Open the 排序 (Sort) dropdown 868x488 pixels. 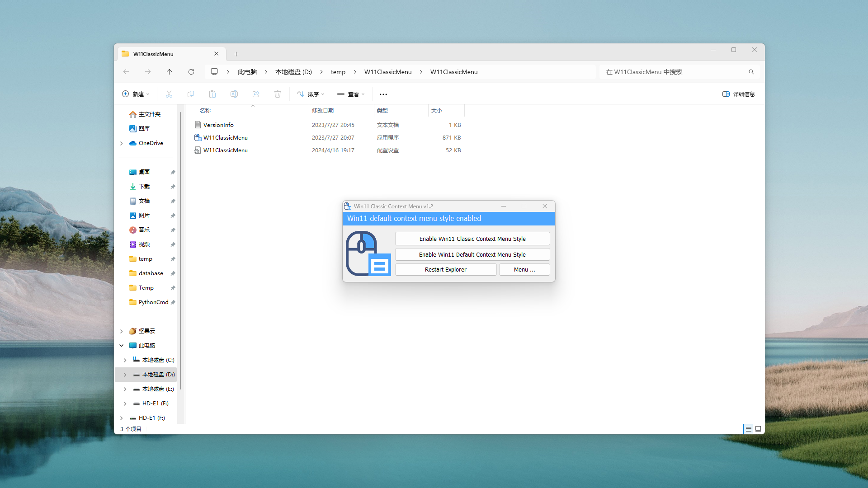(x=311, y=94)
